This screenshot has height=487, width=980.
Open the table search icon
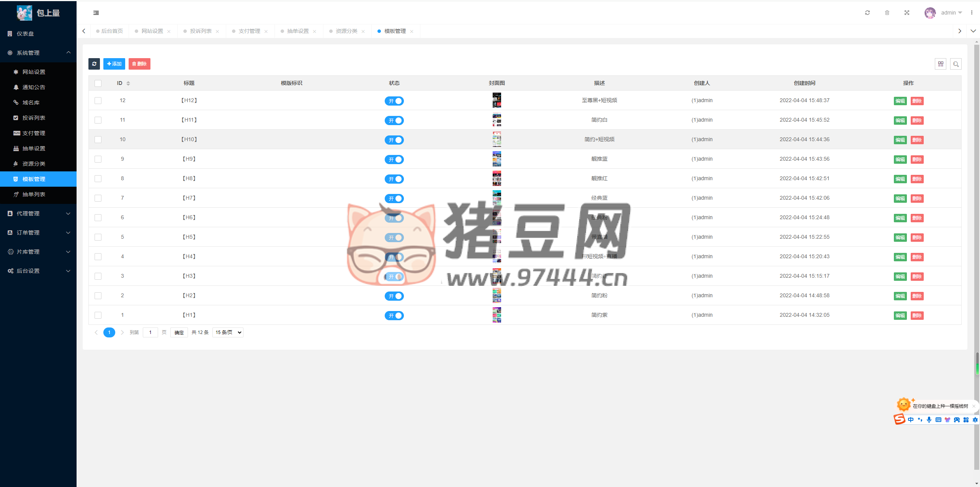(x=956, y=64)
